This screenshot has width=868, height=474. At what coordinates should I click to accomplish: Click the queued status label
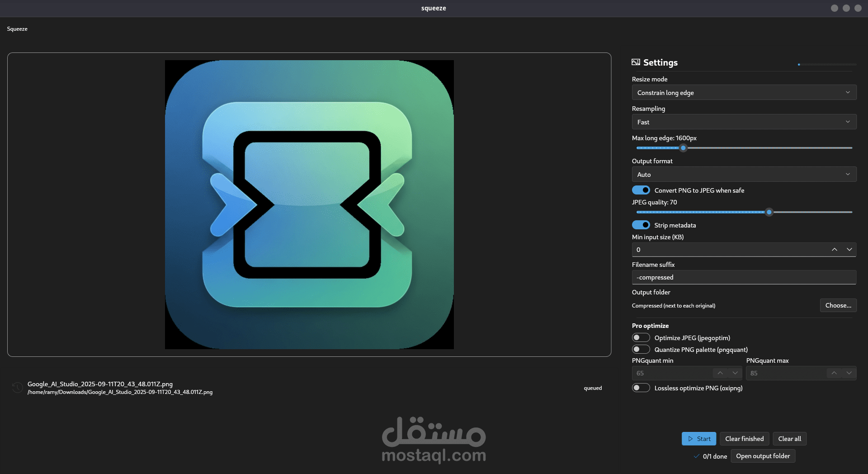[x=593, y=388]
